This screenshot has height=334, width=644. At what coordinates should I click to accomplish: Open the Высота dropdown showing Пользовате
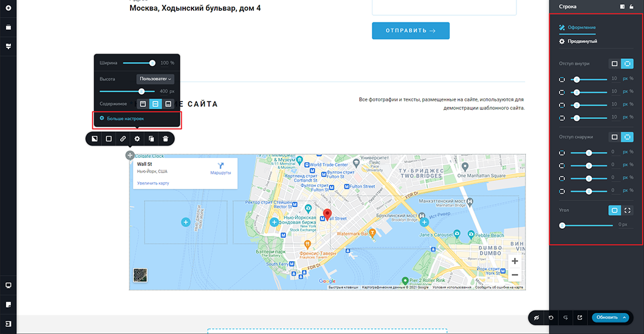coord(156,79)
